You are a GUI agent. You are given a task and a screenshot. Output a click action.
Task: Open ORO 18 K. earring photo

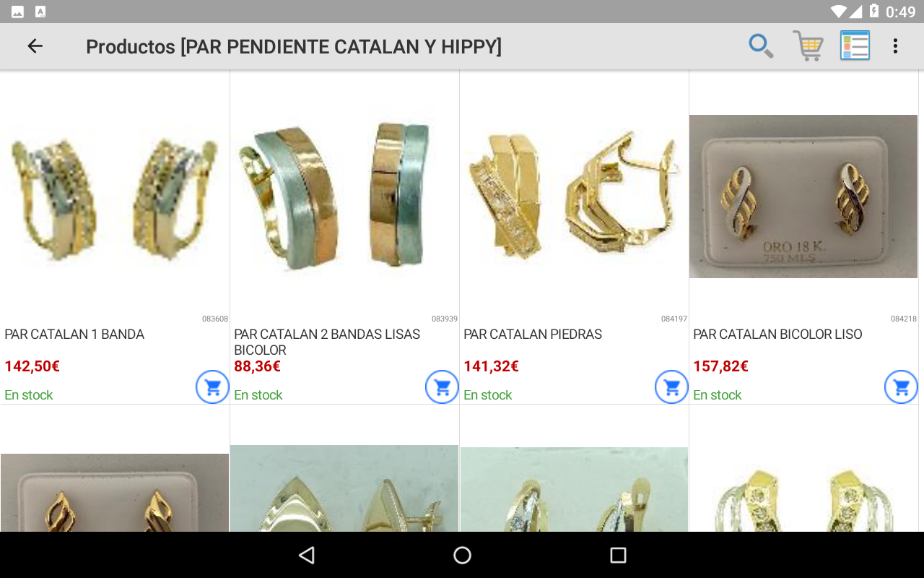pos(803,197)
